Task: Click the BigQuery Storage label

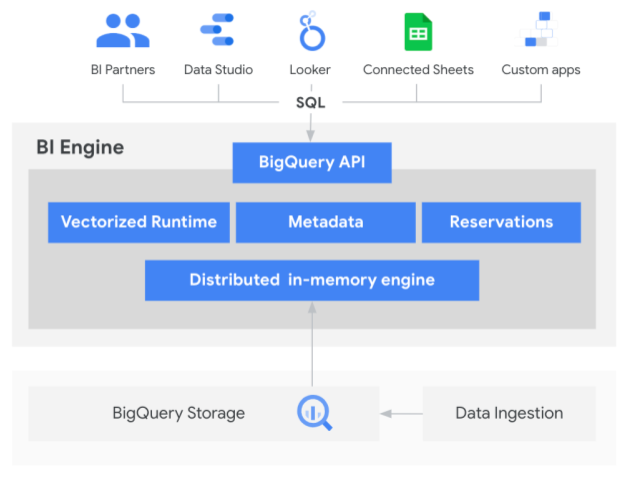Action: pyautogui.click(x=179, y=413)
